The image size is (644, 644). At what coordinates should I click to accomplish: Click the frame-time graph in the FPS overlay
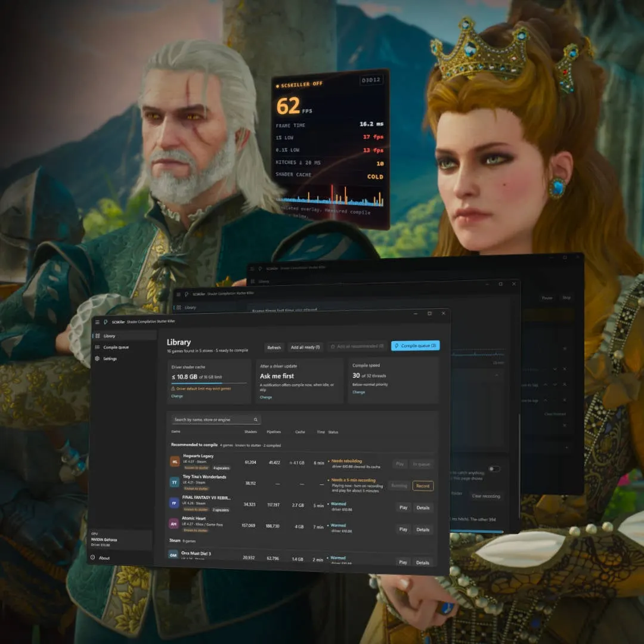pyautogui.click(x=331, y=196)
